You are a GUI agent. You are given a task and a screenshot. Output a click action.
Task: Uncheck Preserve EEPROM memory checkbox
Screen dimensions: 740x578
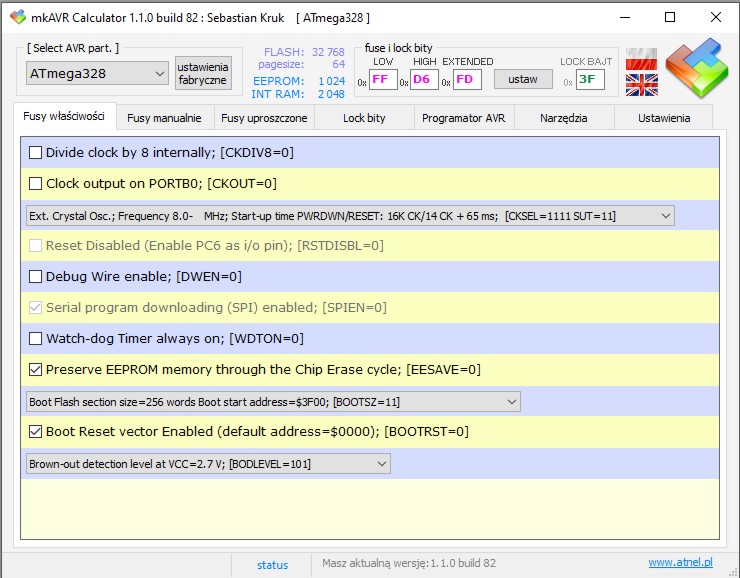[36, 370]
